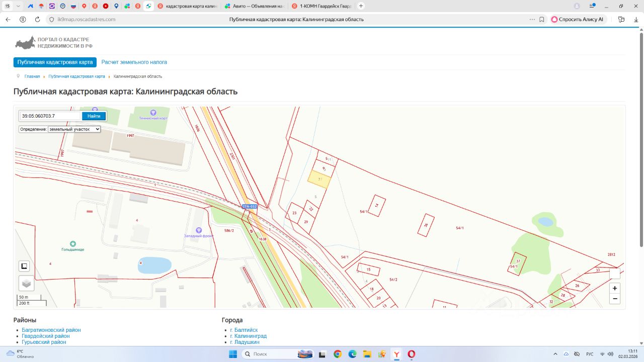Open Opera browser from the taskbar

point(412,354)
